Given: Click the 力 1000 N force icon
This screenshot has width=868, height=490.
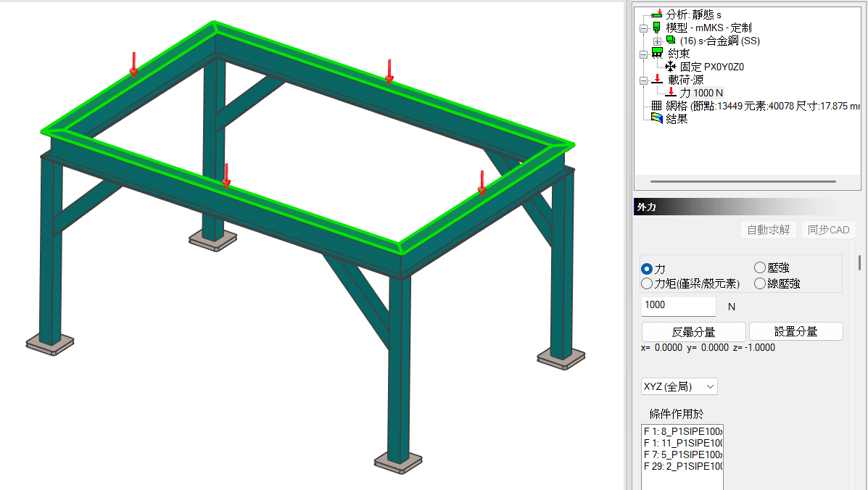Looking at the screenshot, I should 670,92.
